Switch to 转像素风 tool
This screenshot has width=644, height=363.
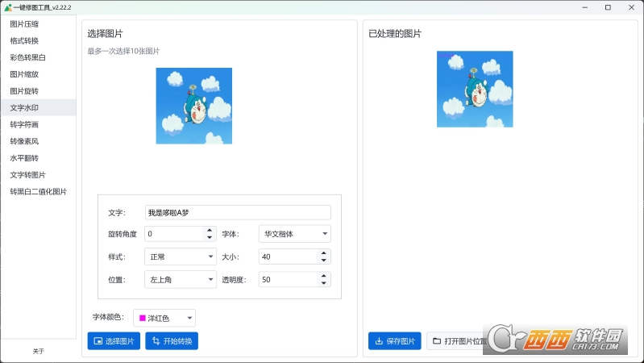38,141
